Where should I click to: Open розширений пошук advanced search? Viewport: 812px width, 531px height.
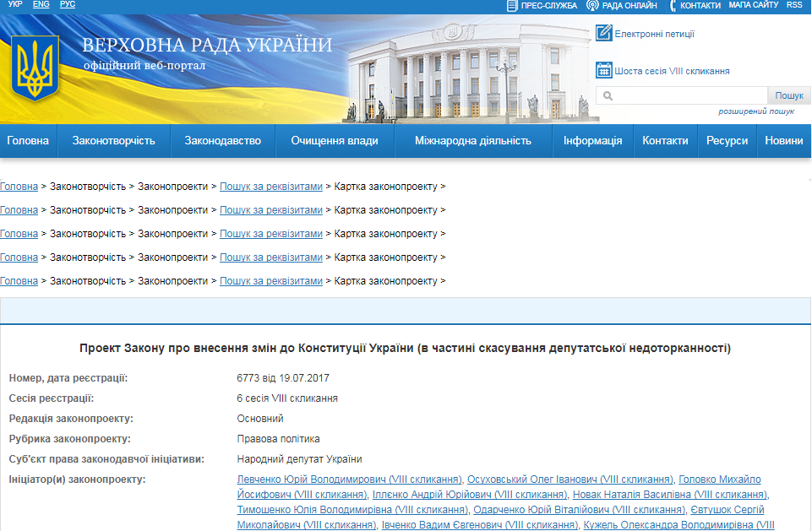click(x=756, y=111)
